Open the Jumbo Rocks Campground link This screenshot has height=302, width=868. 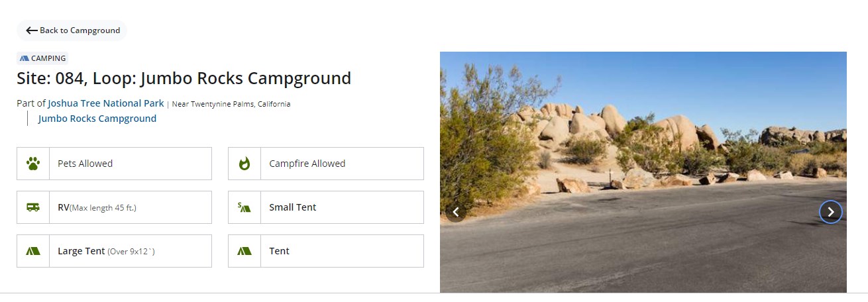pyautogui.click(x=97, y=119)
